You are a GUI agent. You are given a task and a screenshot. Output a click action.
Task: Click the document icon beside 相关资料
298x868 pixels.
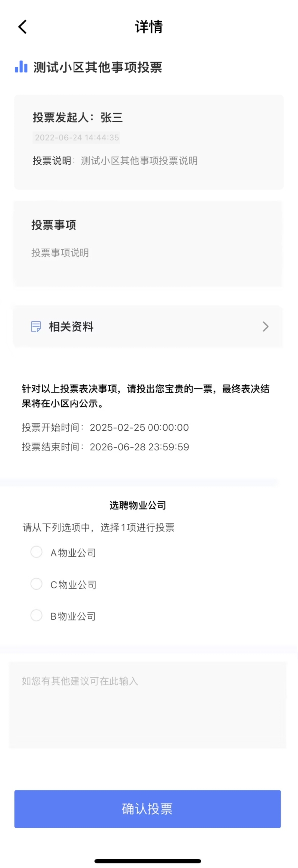tap(36, 326)
